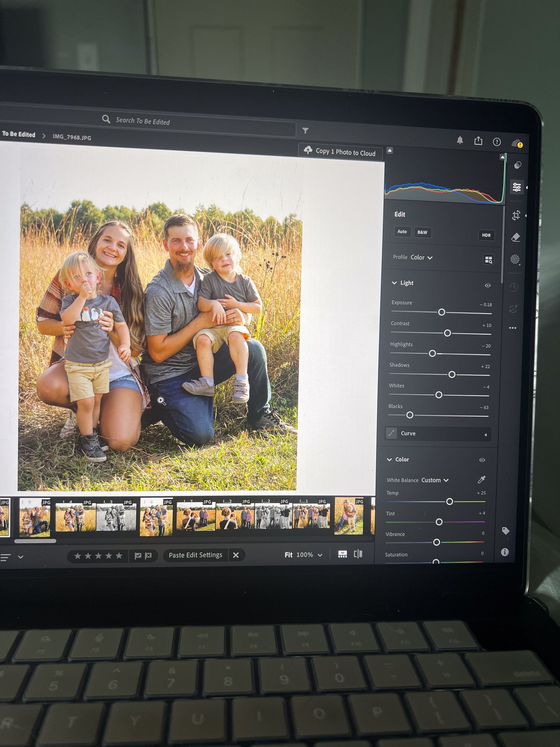Click the sort lines icon at bottom left
This screenshot has height=747, width=560.
click(x=5, y=558)
